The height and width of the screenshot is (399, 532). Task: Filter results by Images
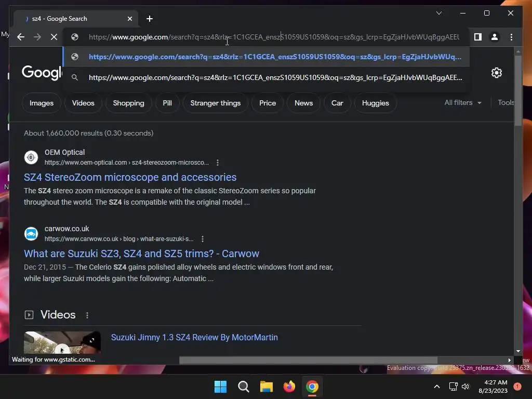tap(42, 103)
